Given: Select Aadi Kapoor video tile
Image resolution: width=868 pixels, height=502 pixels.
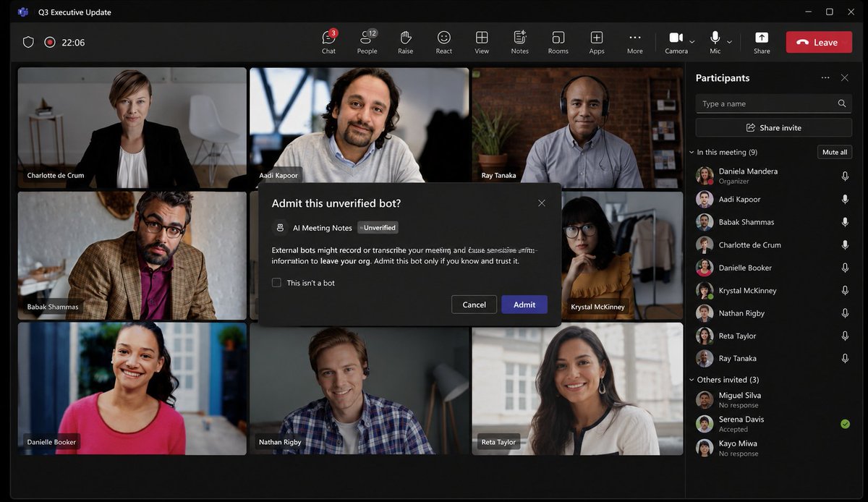Looking at the screenshot, I should [359, 124].
